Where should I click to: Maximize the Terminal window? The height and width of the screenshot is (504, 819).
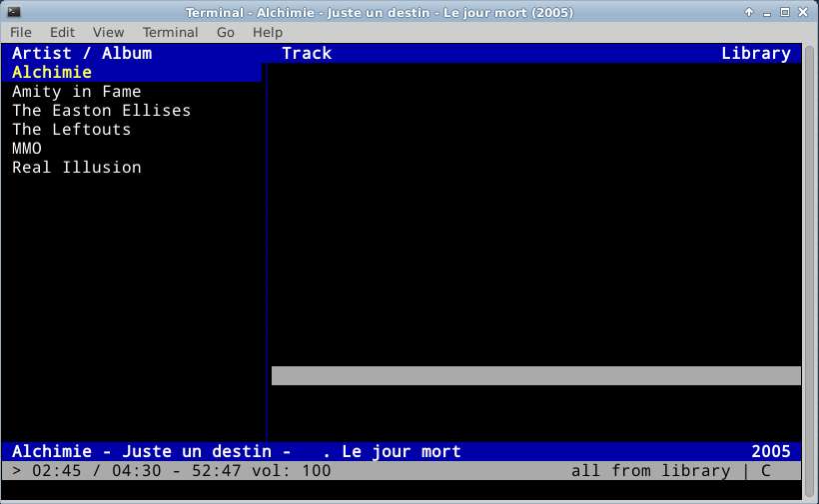pyautogui.click(x=784, y=12)
